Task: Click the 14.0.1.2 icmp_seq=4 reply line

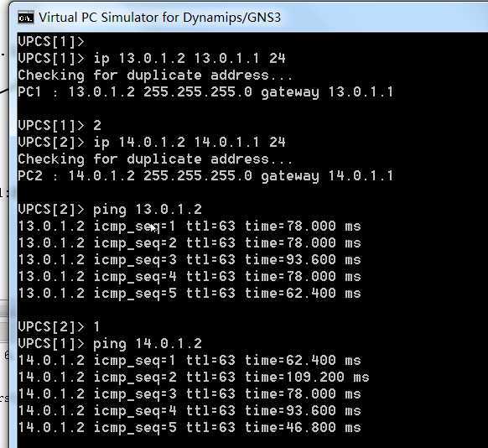Action: (189, 411)
